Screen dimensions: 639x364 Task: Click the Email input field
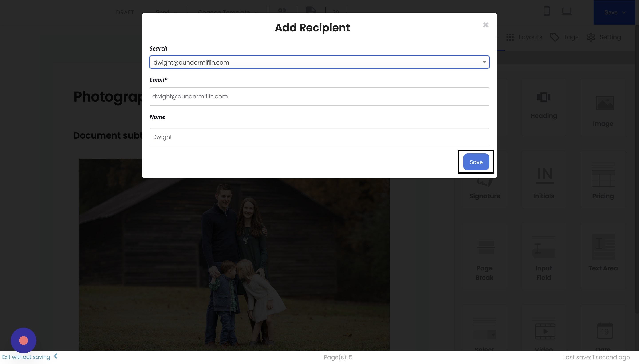tap(319, 96)
